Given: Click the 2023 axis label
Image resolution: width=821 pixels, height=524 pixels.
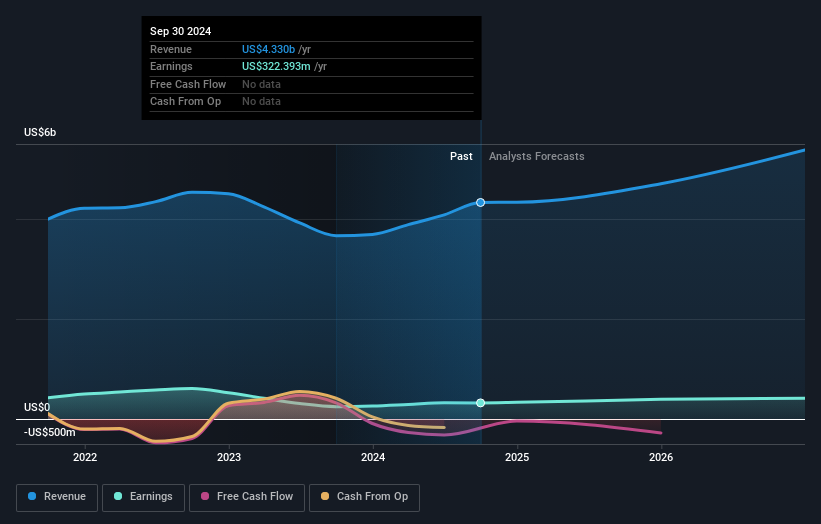Looking at the screenshot, I should tap(229, 457).
